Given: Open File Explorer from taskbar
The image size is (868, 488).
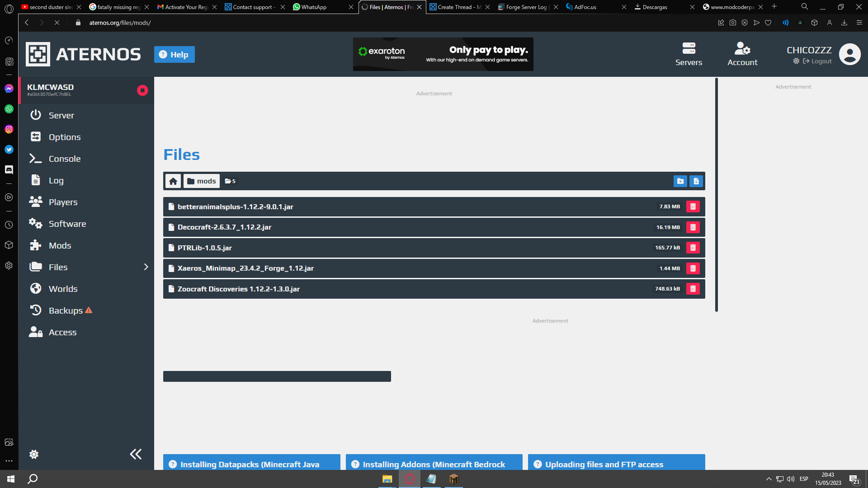Looking at the screenshot, I should point(387,479).
